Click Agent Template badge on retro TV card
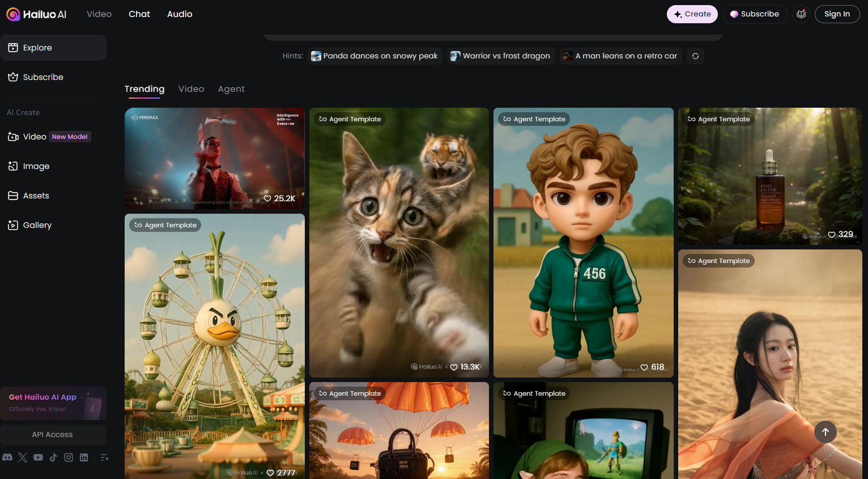Image resolution: width=868 pixels, height=479 pixels. click(x=534, y=393)
